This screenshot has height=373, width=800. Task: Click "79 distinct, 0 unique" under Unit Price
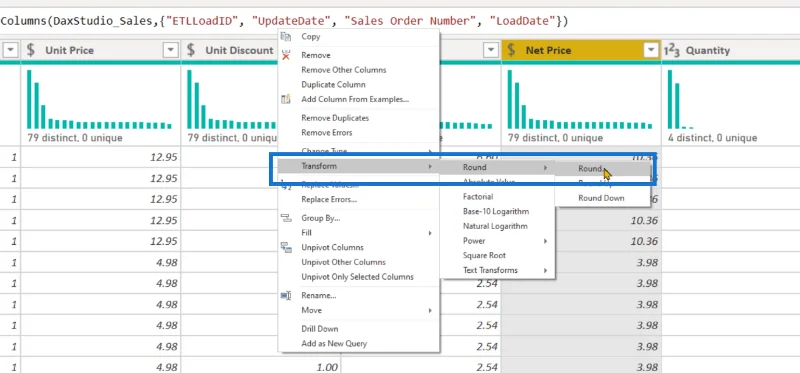(x=74, y=138)
